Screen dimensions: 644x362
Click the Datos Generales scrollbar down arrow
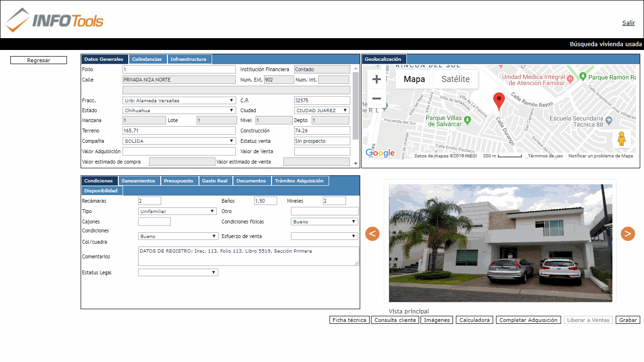tap(355, 163)
